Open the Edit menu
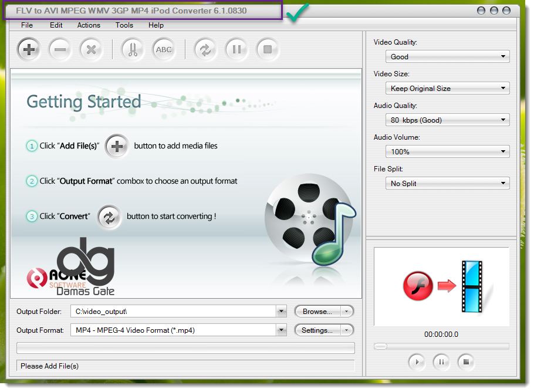The width and height of the screenshot is (534, 392). [x=56, y=25]
